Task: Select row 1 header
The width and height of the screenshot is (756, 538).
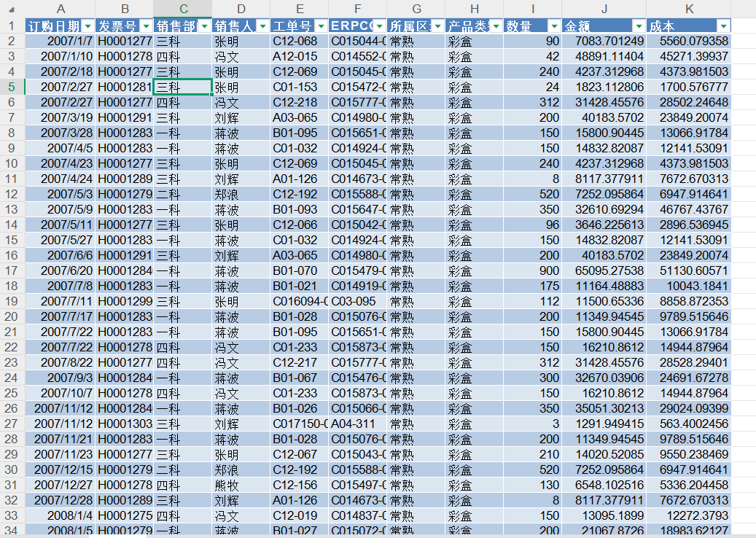Action: coord(12,26)
